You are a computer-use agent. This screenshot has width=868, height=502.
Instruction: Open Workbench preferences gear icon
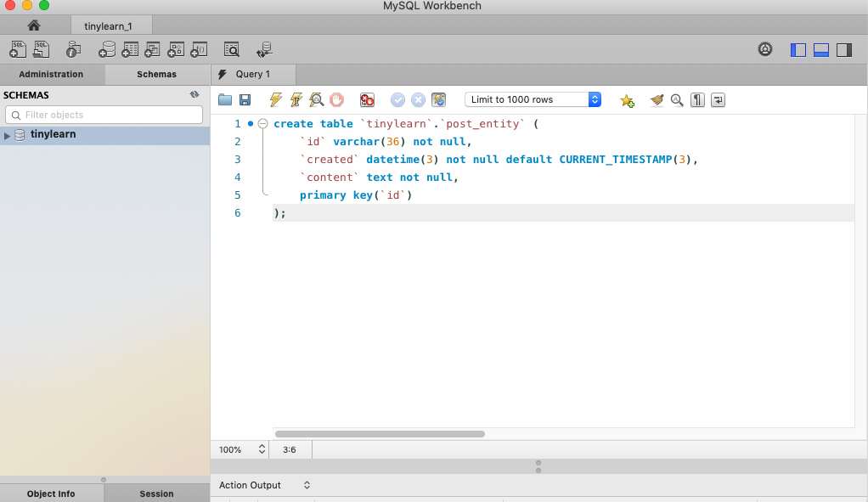(765, 49)
